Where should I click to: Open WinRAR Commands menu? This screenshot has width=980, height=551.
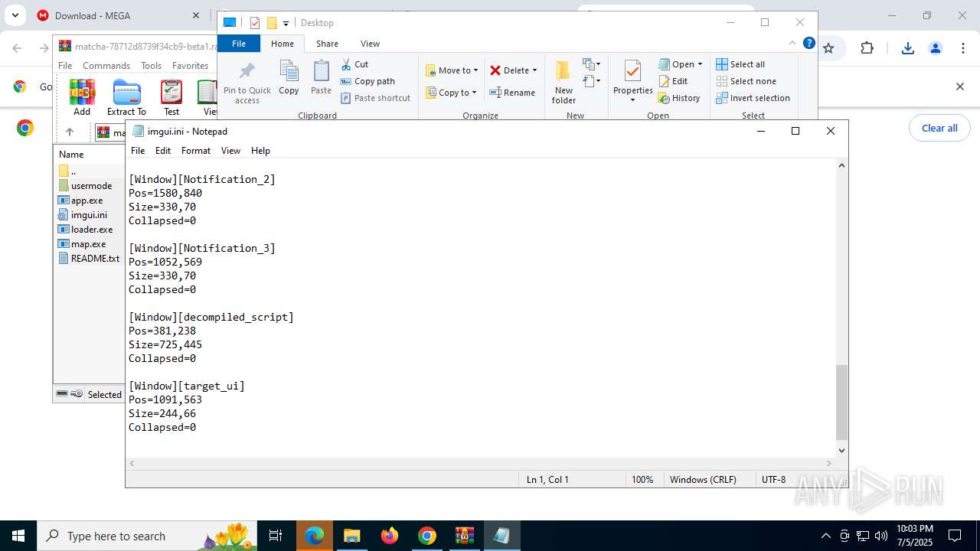click(x=106, y=66)
